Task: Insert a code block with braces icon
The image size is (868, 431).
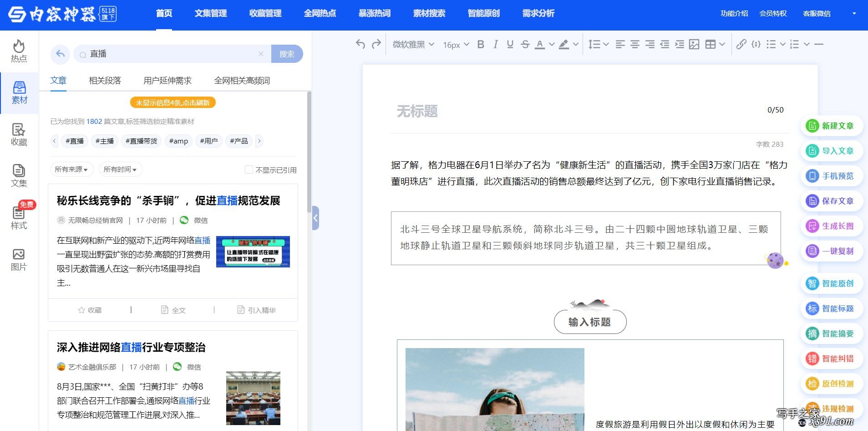Action: pos(756,44)
